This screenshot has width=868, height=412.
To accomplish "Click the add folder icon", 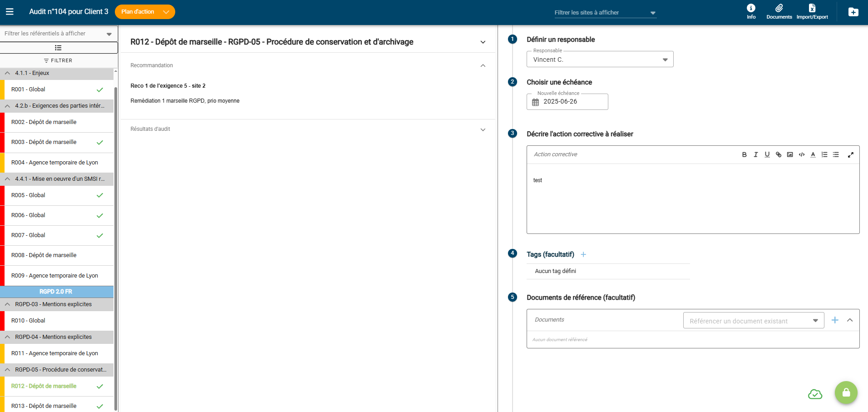I will 853,12.
